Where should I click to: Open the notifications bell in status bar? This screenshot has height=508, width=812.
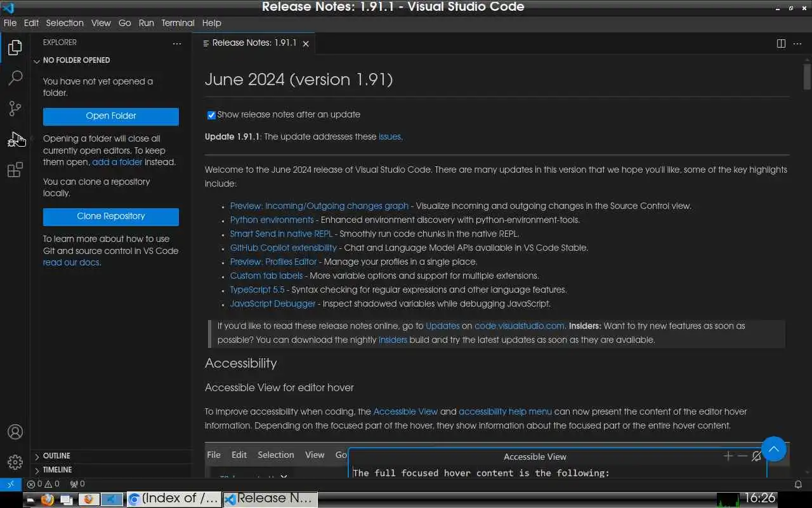799,484
